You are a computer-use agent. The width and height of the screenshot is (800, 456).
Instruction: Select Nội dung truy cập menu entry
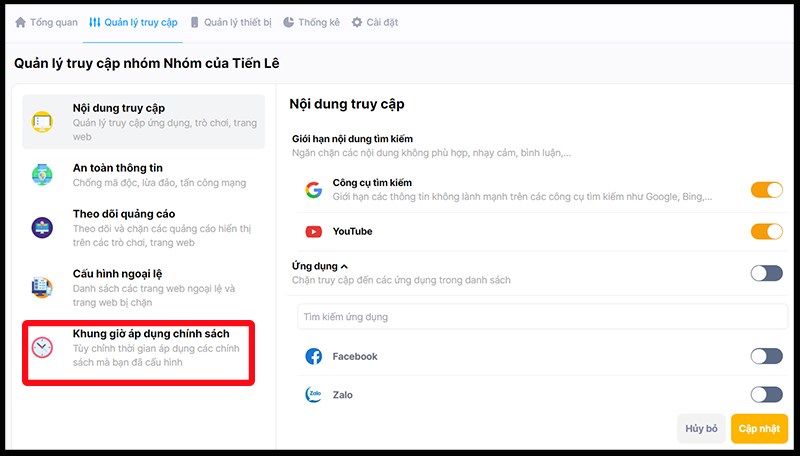143,122
